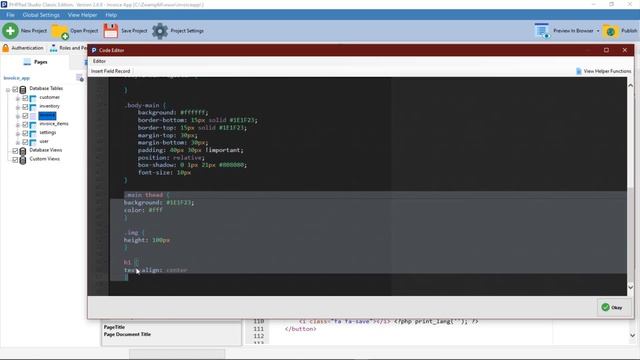
Task: Click the Database Views cylinder icon
Action: pyautogui.click(x=23, y=151)
